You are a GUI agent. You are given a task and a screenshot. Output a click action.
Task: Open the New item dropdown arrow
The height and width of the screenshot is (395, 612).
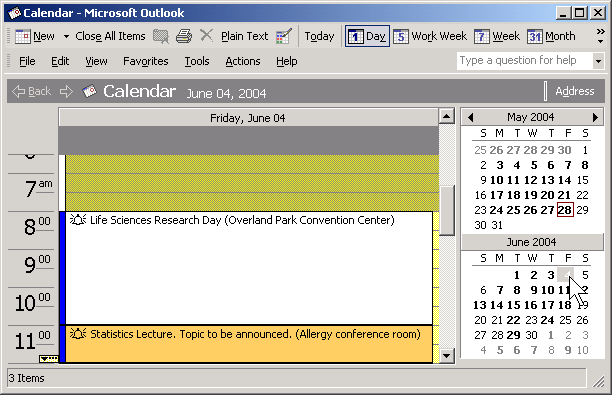pos(66,37)
